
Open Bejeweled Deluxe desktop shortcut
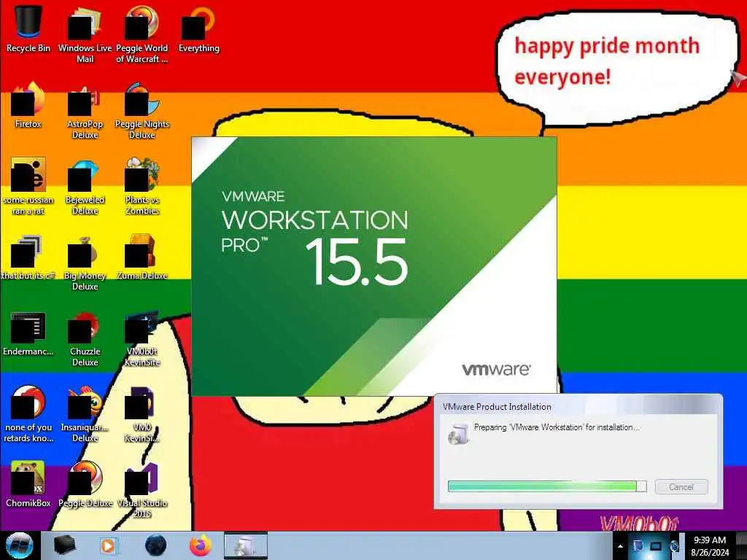[85, 186]
